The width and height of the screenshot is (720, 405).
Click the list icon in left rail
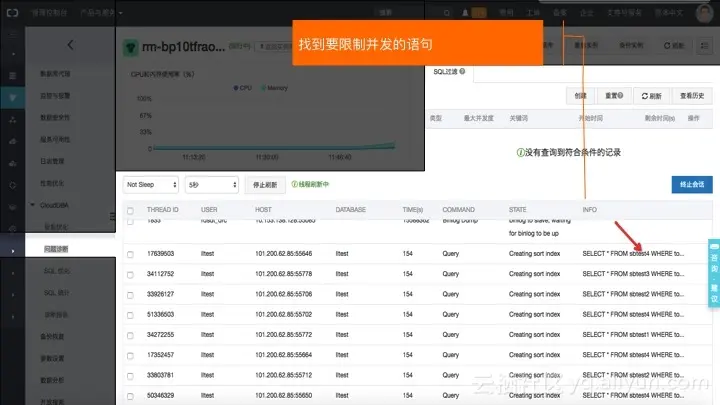point(12,76)
